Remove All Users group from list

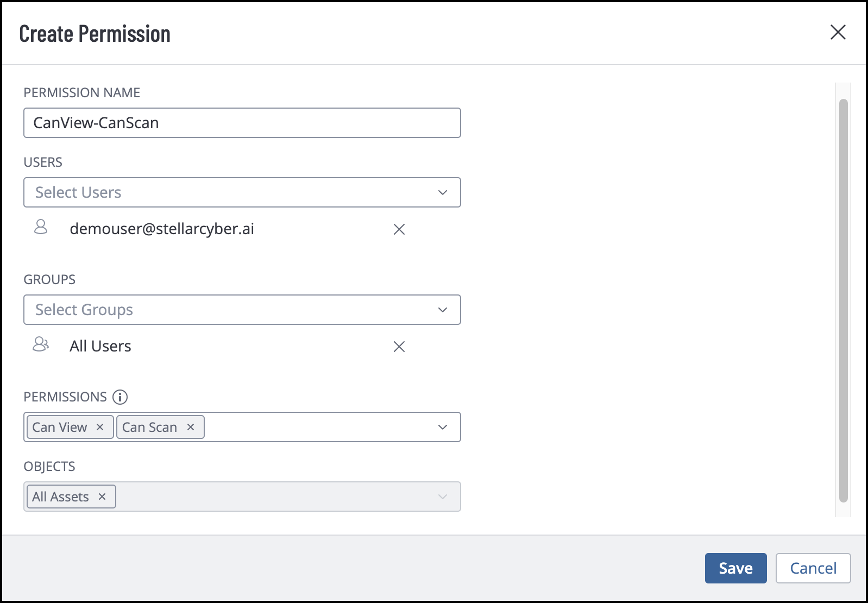[399, 347]
